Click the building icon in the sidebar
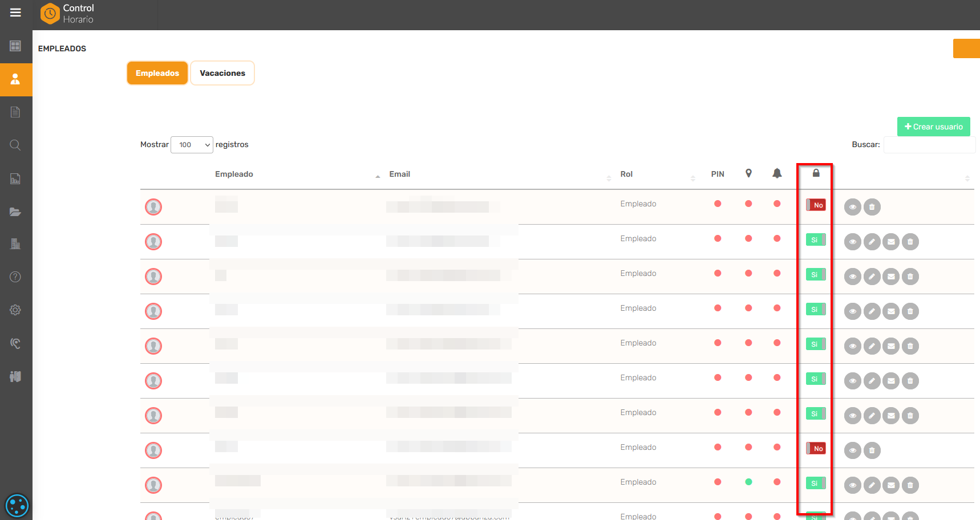This screenshot has width=980, height=520. [15, 244]
